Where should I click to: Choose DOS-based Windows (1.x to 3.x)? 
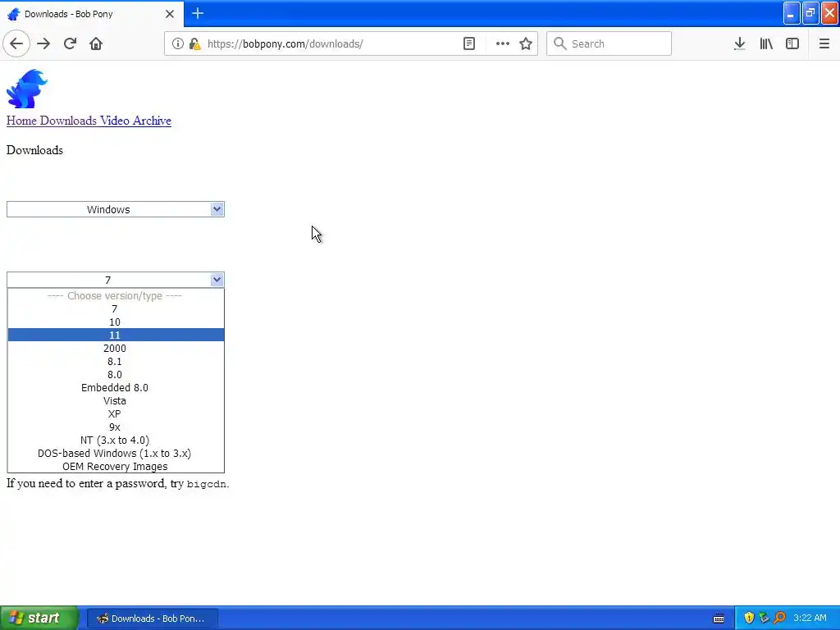[115, 453]
